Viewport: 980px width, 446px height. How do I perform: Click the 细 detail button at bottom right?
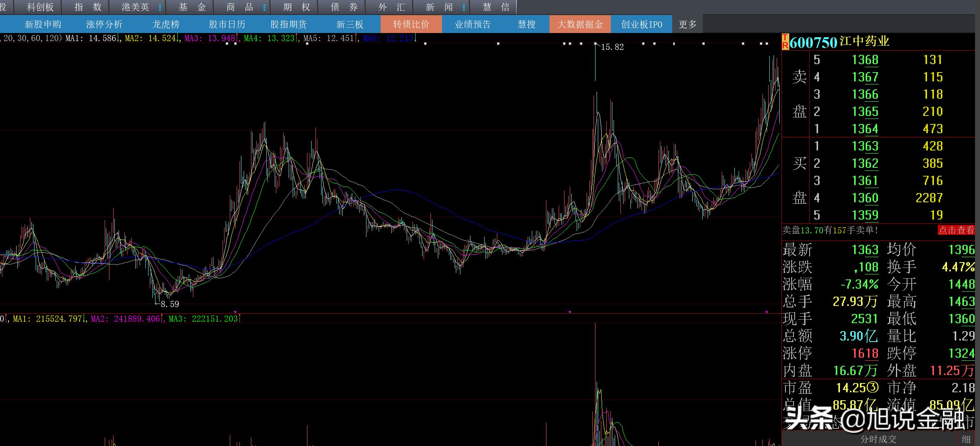click(x=966, y=439)
